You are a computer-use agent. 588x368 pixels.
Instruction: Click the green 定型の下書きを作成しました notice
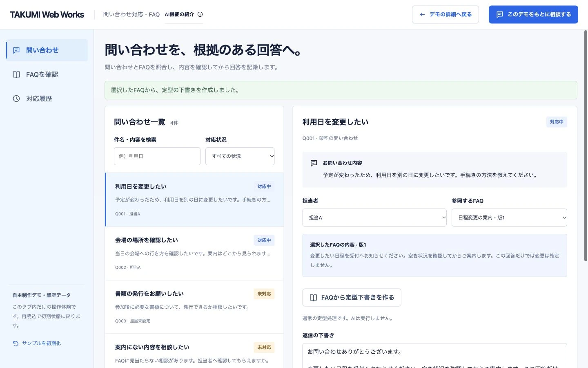coord(341,90)
